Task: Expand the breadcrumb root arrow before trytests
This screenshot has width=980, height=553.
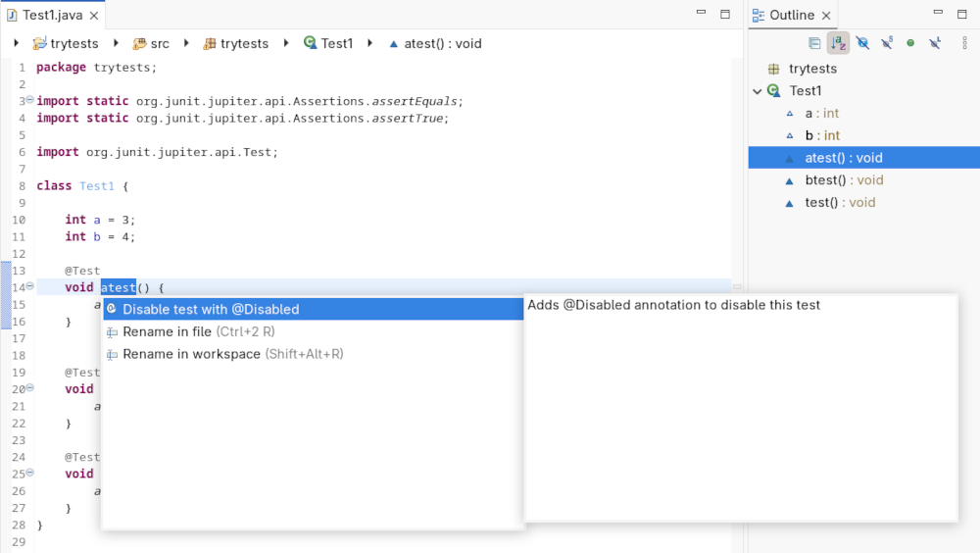Action: tap(17, 43)
